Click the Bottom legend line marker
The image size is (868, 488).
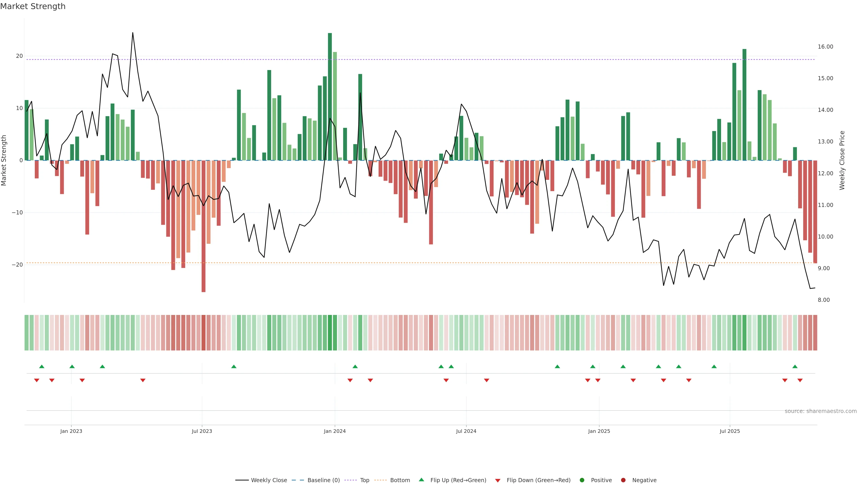click(x=380, y=480)
